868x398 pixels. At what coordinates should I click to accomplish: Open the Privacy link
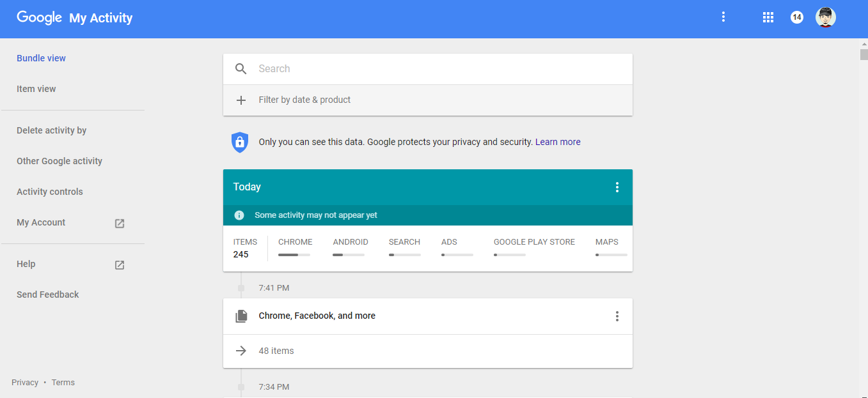point(25,383)
